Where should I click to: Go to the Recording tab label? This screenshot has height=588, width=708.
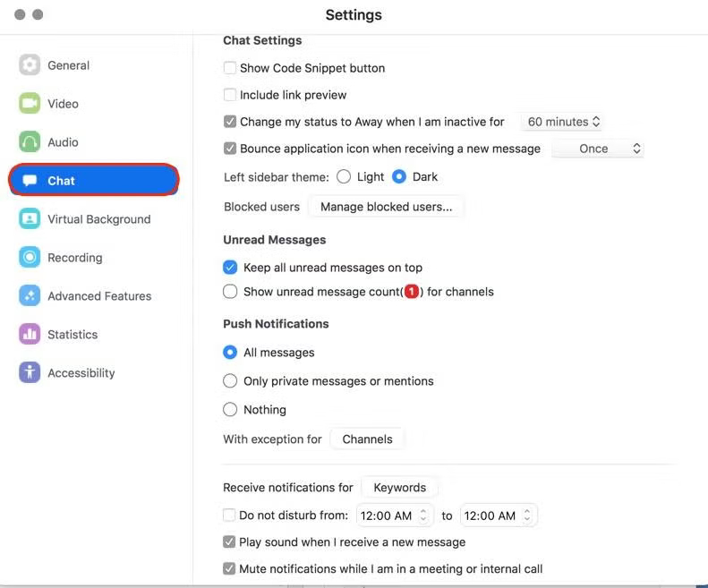(75, 258)
